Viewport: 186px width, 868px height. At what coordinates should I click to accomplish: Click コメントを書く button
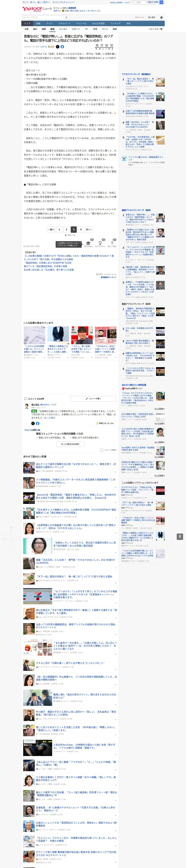[x=93, y=399]
